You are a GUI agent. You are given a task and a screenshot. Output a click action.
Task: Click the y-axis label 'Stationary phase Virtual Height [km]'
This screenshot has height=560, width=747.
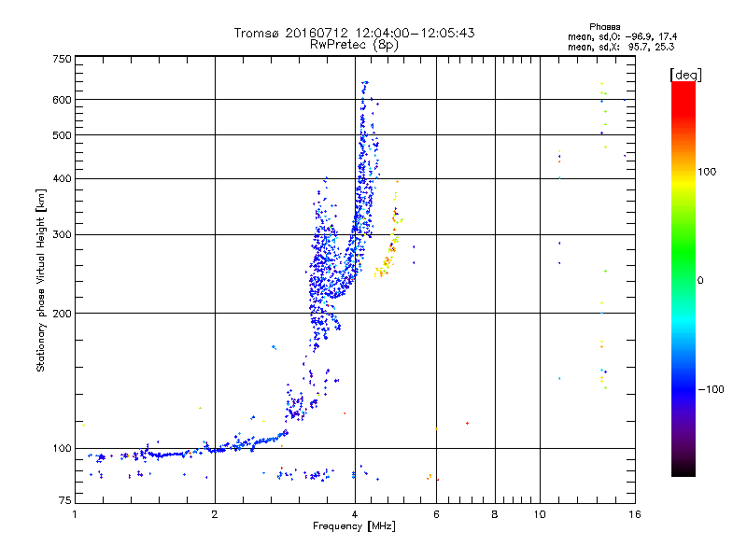tap(40, 280)
